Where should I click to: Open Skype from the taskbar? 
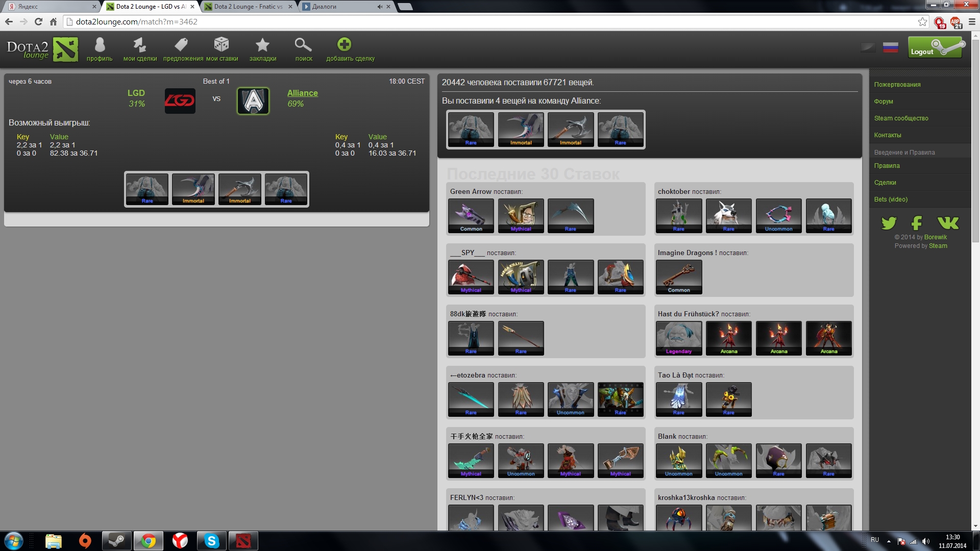[x=211, y=541]
